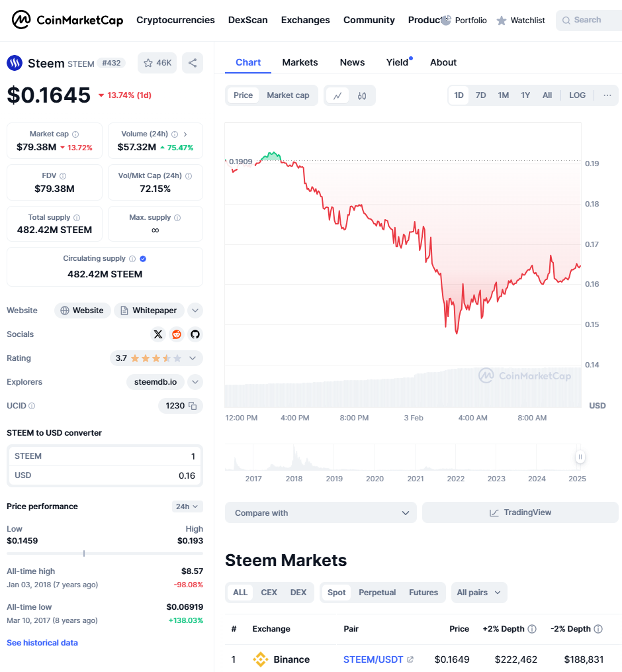Open the TradingView chart button
622x672 pixels.
pos(520,512)
